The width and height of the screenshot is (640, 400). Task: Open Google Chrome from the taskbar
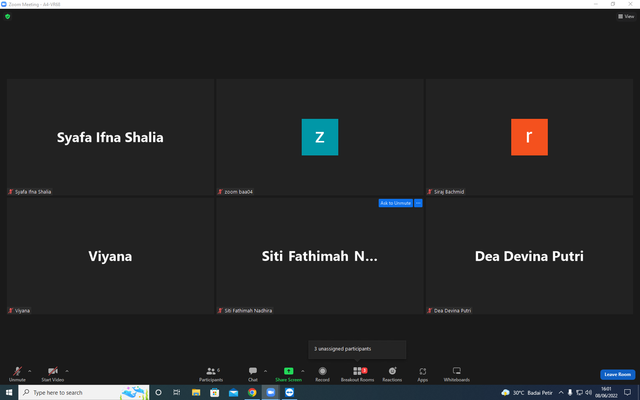[x=252, y=392]
